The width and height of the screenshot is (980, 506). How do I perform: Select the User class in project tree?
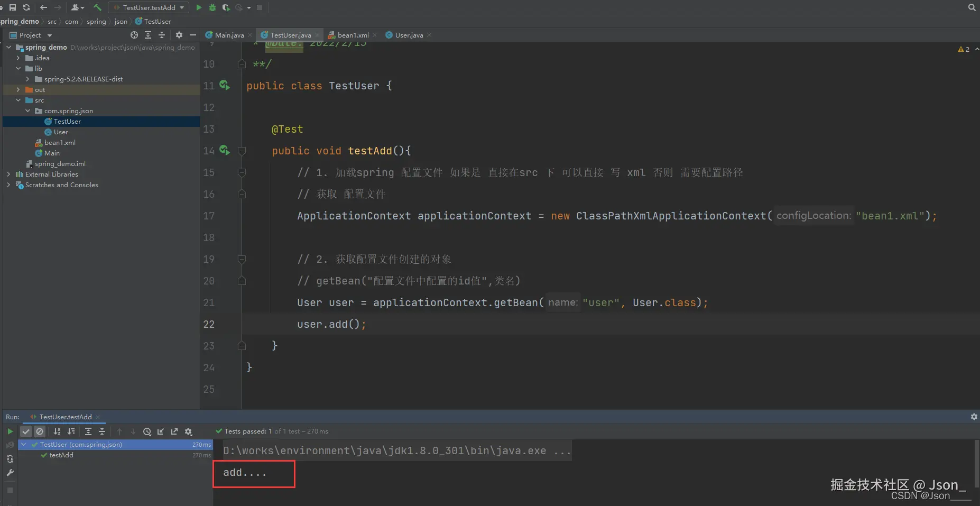(x=61, y=132)
